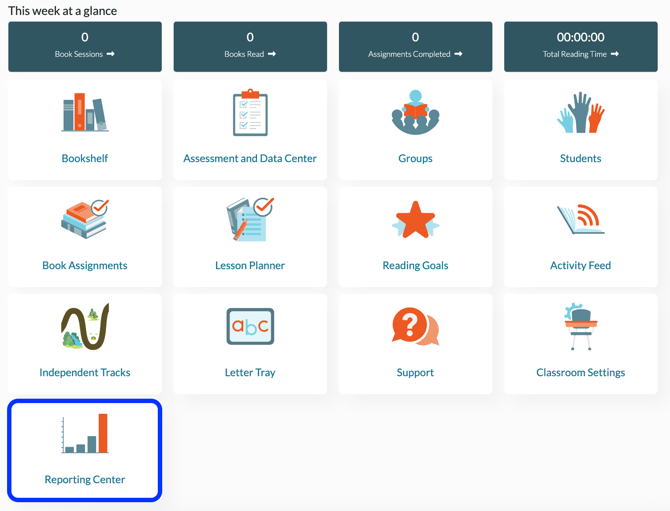View the Book Sessions stat tile
Image resolution: width=670 pixels, height=511 pixels.
pyautogui.click(x=85, y=47)
